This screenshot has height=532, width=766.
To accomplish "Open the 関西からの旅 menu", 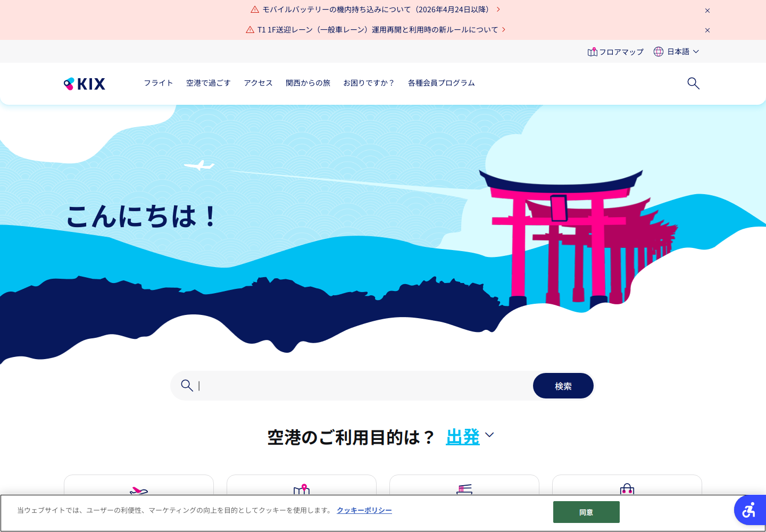I will pyautogui.click(x=308, y=83).
